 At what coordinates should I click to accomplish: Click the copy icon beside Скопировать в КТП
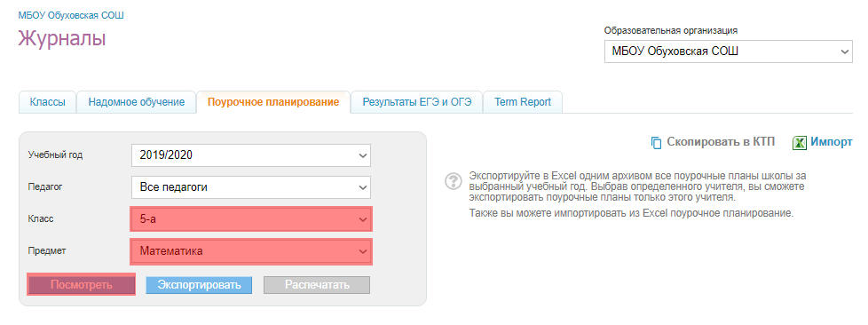pos(656,143)
